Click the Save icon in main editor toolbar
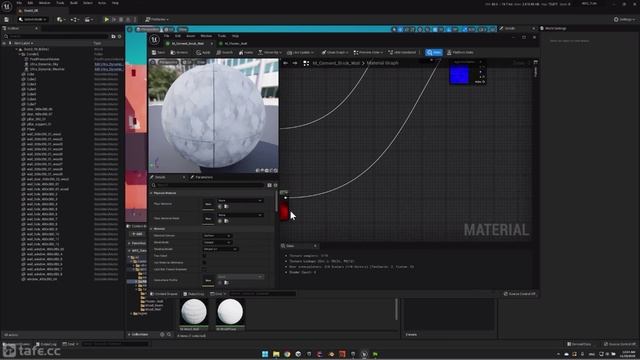Image resolution: width=640 pixels, height=360 pixels. point(7,20)
